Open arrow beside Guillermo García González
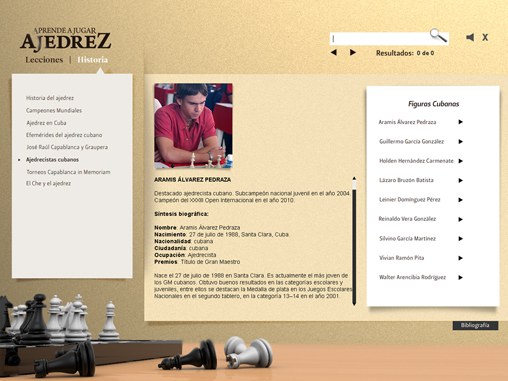Screen dimensions: 508x381 [460, 142]
